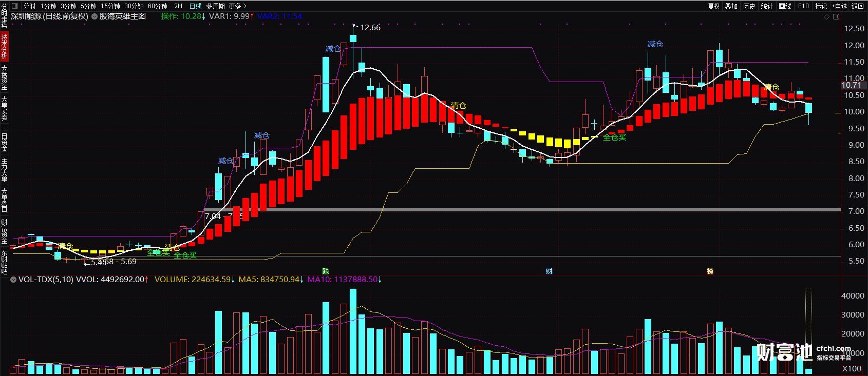Open 东财贴吧 sidebar tab
Screen dimensions: 868x376
coord(4,262)
